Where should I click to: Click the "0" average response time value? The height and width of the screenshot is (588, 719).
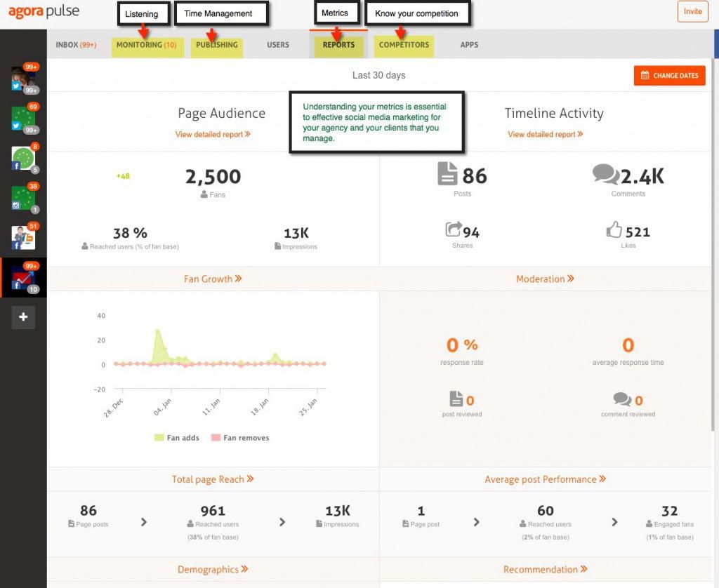coord(628,345)
